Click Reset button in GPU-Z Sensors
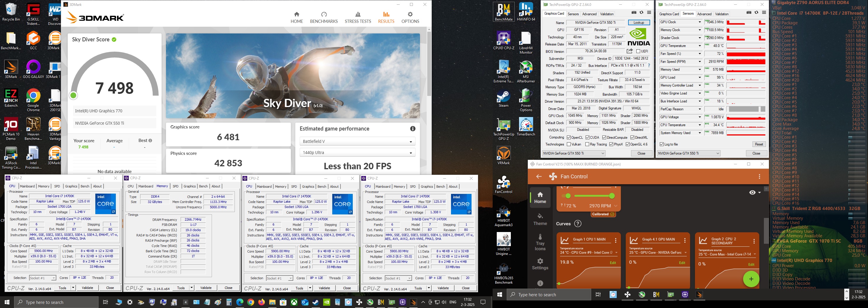Viewport: 868px width, 308px height. coord(759,144)
